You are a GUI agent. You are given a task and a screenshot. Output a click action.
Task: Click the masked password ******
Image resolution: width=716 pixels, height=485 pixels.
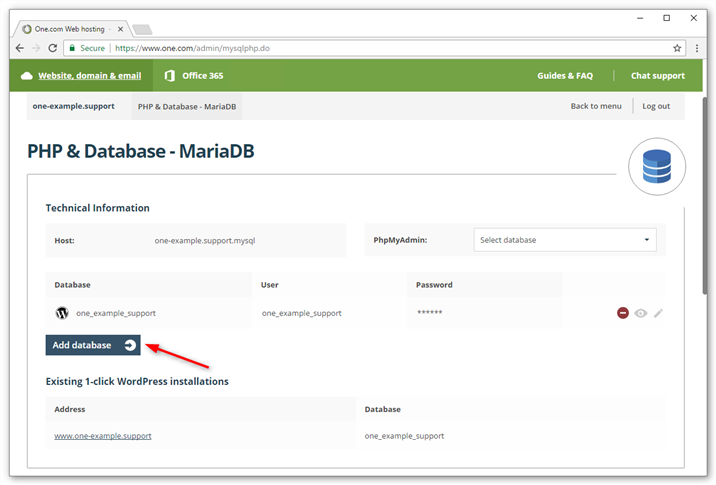[x=429, y=312]
